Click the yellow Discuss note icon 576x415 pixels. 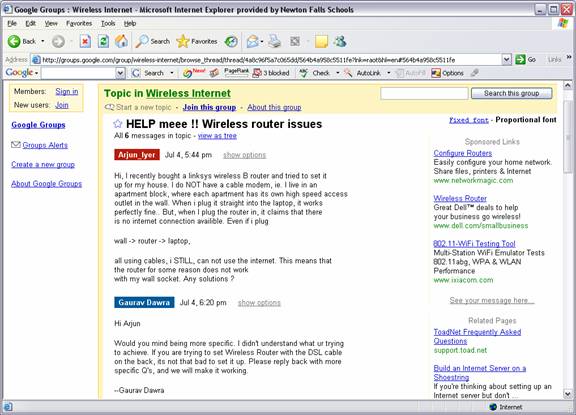321,42
